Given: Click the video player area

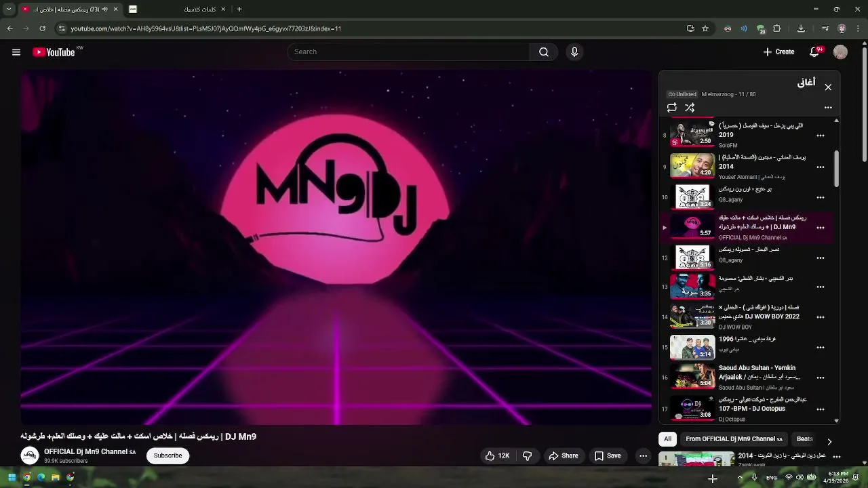Looking at the screenshot, I should tap(336, 247).
